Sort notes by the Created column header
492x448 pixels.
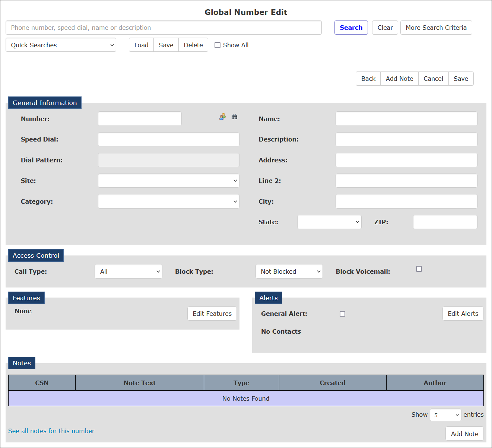coord(333,383)
